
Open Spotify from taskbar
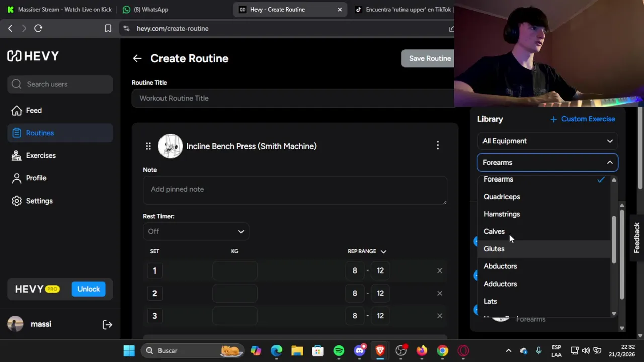(339, 351)
